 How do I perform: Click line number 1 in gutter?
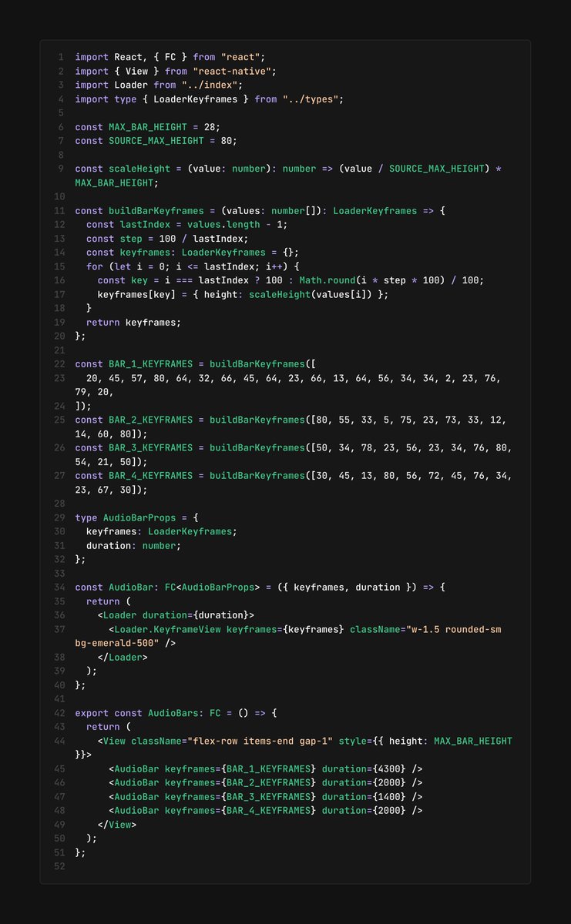(62, 58)
